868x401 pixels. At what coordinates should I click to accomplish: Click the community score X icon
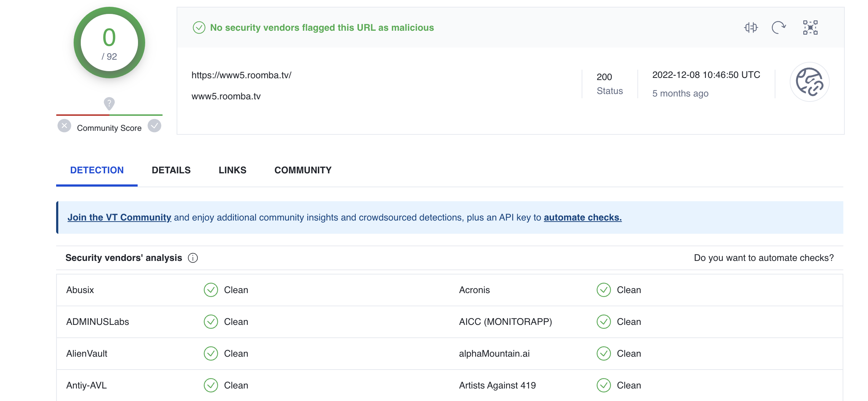(65, 125)
